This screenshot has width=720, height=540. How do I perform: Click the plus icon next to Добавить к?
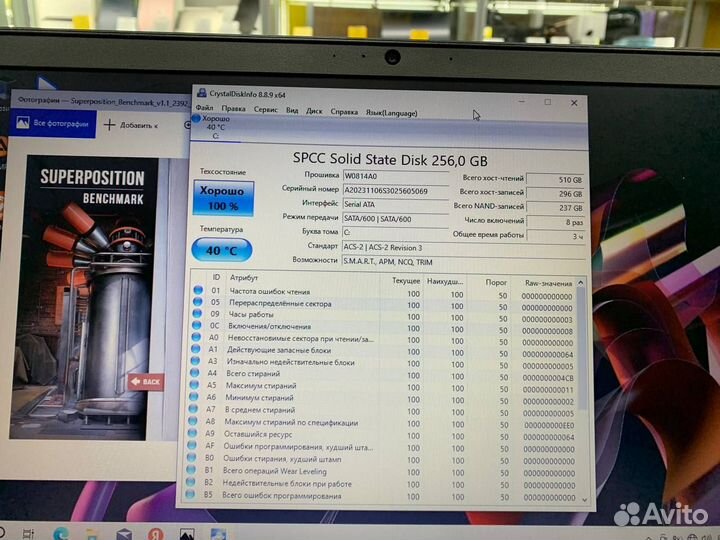pyautogui.click(x=109, y=124)
